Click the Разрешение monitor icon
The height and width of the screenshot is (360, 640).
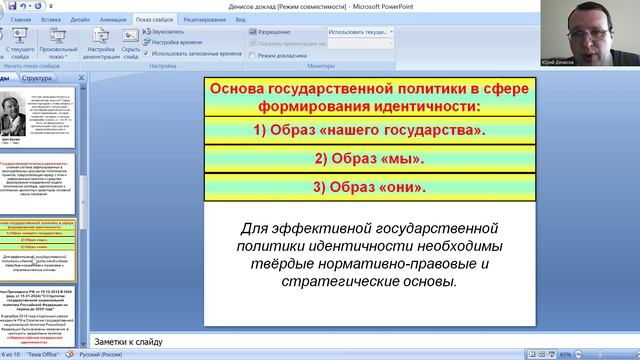[x=253, y=32]
